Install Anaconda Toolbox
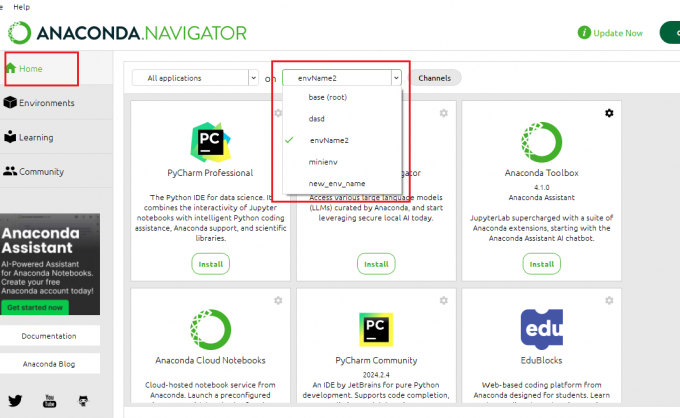Image resolution: width=680 pixels, height=418 pixels. pos(542,264)
